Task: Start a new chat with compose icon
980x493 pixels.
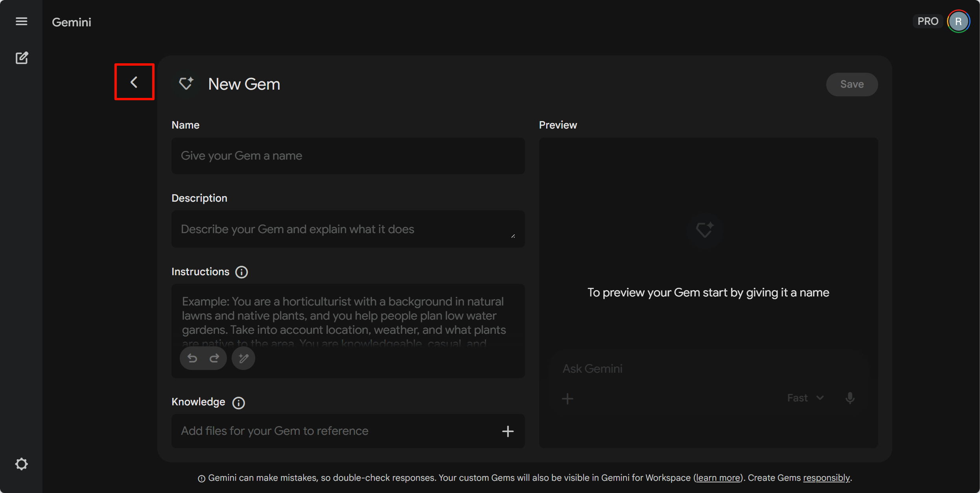Action: click(x=22, y=58)
